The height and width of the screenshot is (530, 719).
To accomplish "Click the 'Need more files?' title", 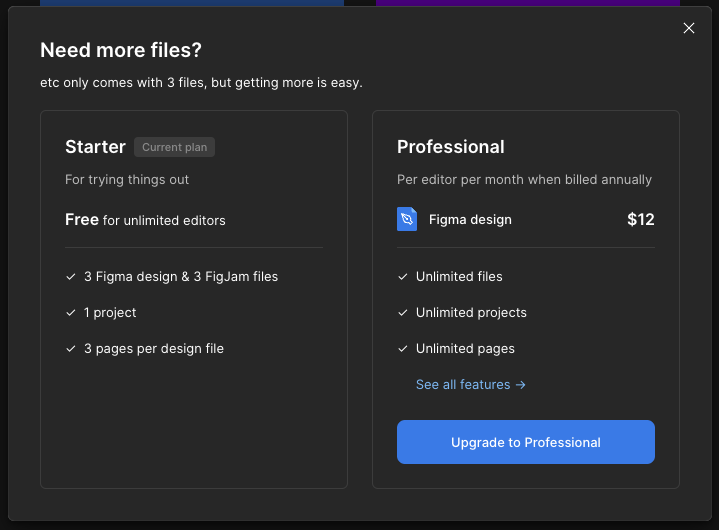I will click(x=121, y=50).
